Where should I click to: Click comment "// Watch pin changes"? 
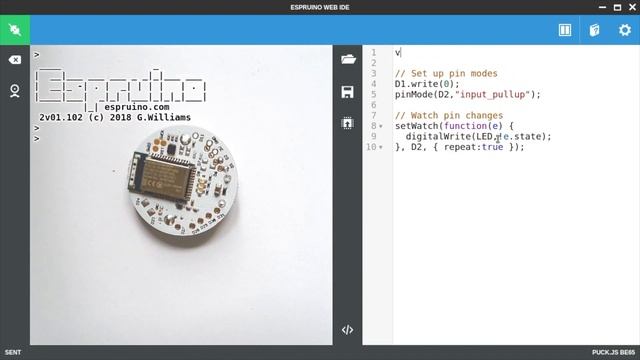pyautogui.click(x=449, y=116)
